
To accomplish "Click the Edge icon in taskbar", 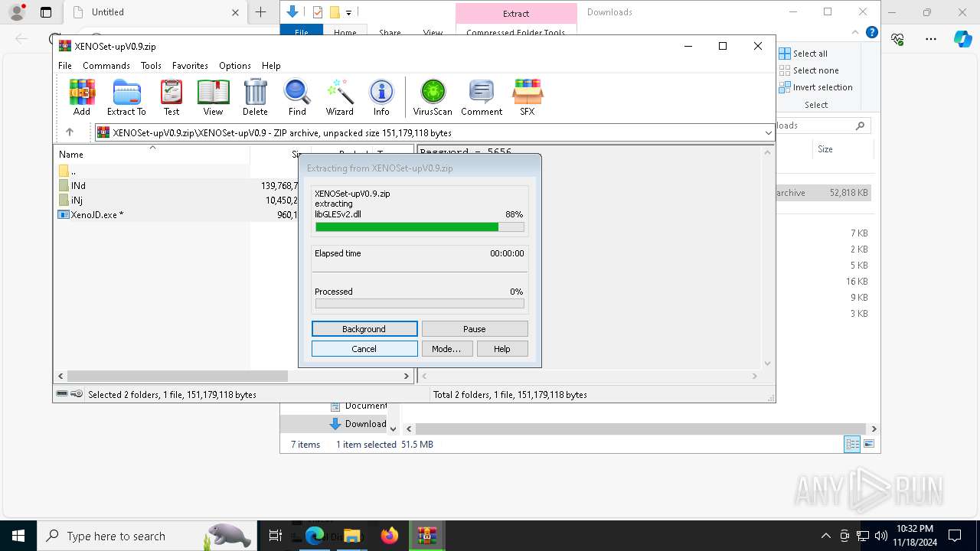I will click(315, 536).
